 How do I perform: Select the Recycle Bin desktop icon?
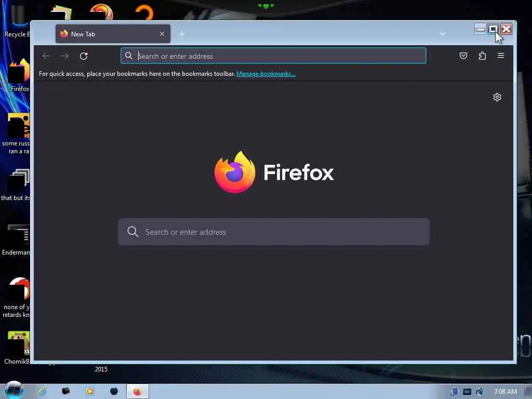[x=16, y=20]
